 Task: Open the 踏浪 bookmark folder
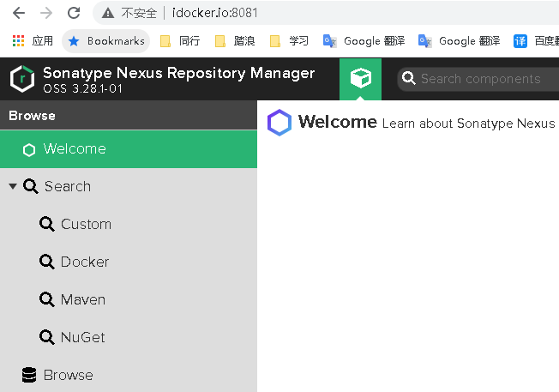coord(235,41)
